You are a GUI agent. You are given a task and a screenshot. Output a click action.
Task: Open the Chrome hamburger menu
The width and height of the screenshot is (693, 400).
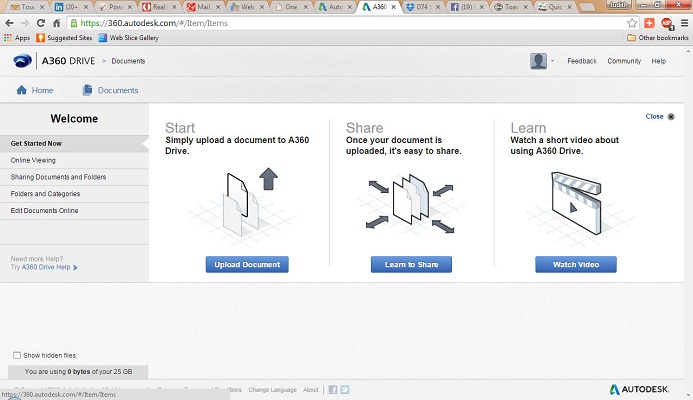[684, 23]
